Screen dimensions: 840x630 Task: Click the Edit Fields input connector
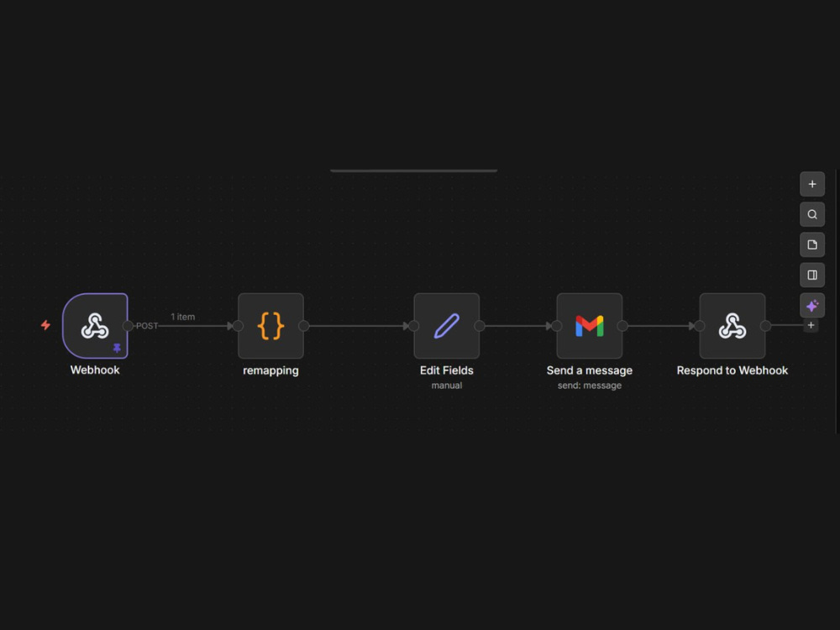[413, 326]
